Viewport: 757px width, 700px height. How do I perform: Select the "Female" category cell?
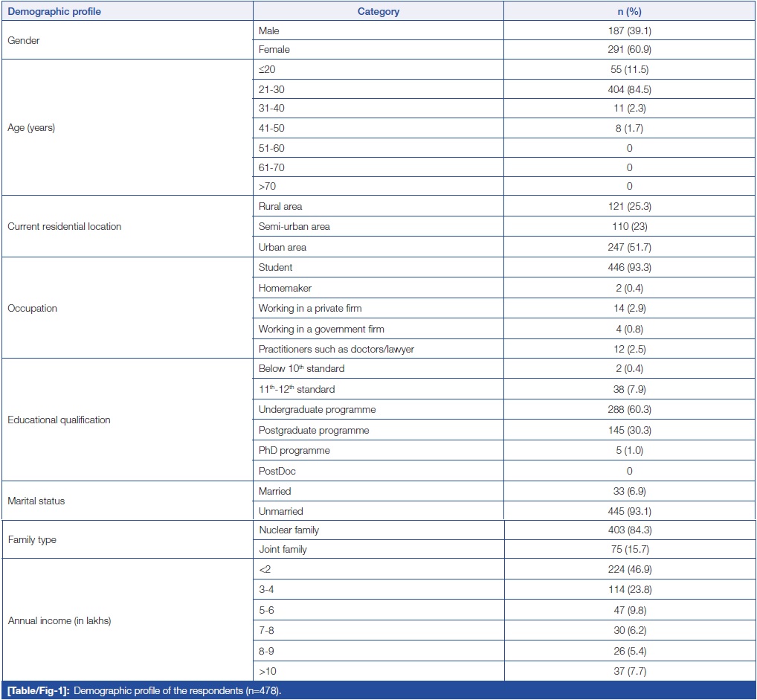click(x=274, y=50)
